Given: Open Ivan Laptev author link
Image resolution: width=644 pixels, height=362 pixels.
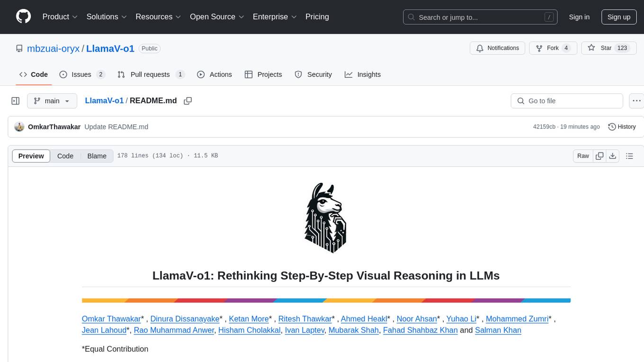Looking at the screenshot, I should (x=305, y=330).
